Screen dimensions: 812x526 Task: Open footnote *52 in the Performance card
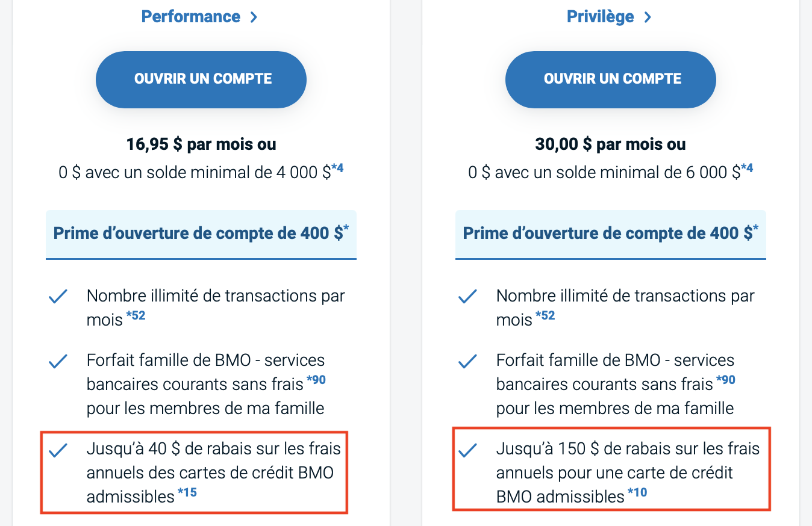(136, 315)
